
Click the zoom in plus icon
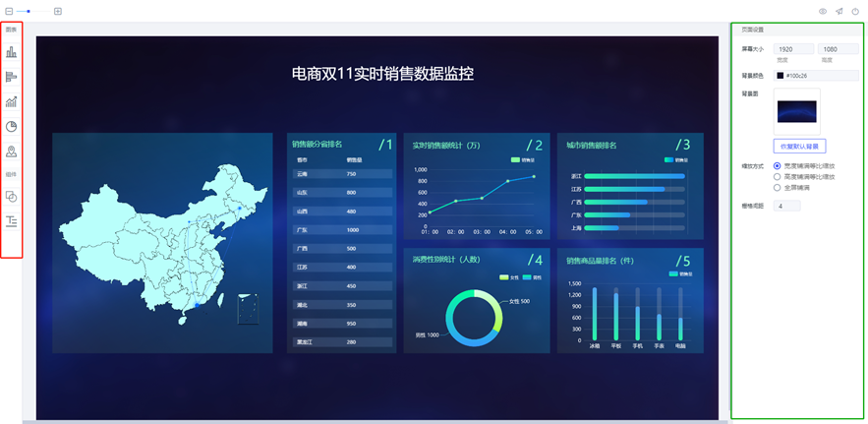[x=58, y=11]
